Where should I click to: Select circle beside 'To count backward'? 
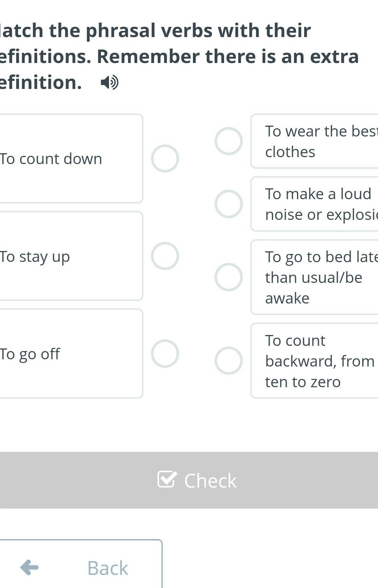pyautogui.click(x=229, y=361)
